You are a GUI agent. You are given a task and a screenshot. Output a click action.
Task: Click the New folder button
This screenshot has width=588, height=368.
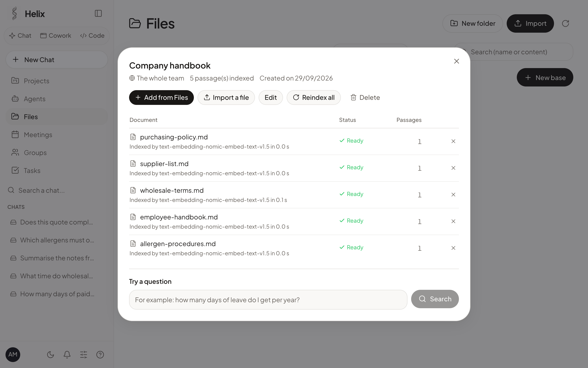[x=473, y=23]
